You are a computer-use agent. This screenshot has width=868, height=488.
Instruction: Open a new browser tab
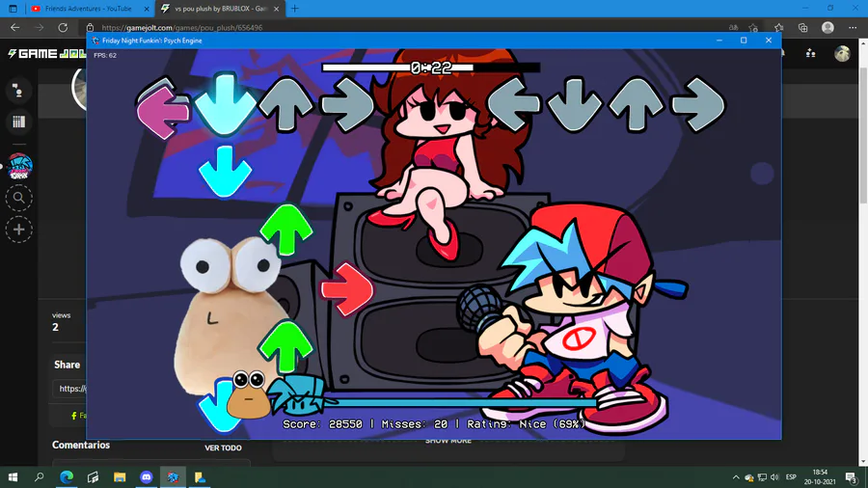coord(294,9)
